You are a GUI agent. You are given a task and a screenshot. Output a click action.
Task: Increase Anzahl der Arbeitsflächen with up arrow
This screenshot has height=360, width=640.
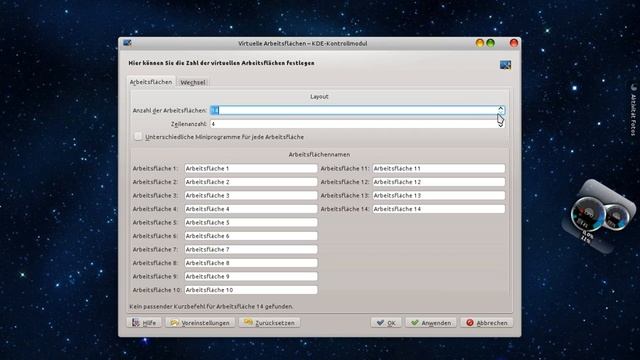point(500,108)
